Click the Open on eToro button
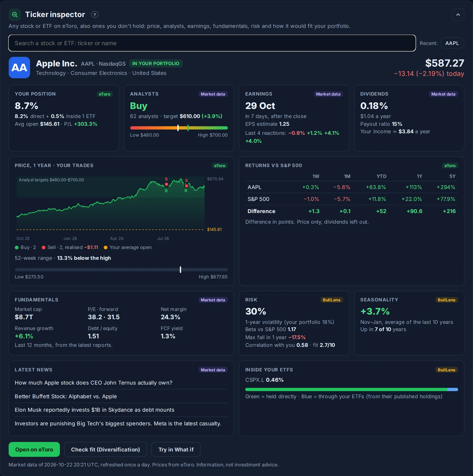The width and height of the screenshot is (473, 476). (x=34, y=449)
